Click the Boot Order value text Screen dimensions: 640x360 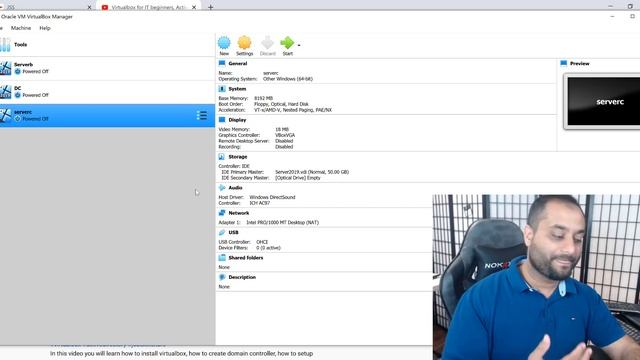(281, 104)
